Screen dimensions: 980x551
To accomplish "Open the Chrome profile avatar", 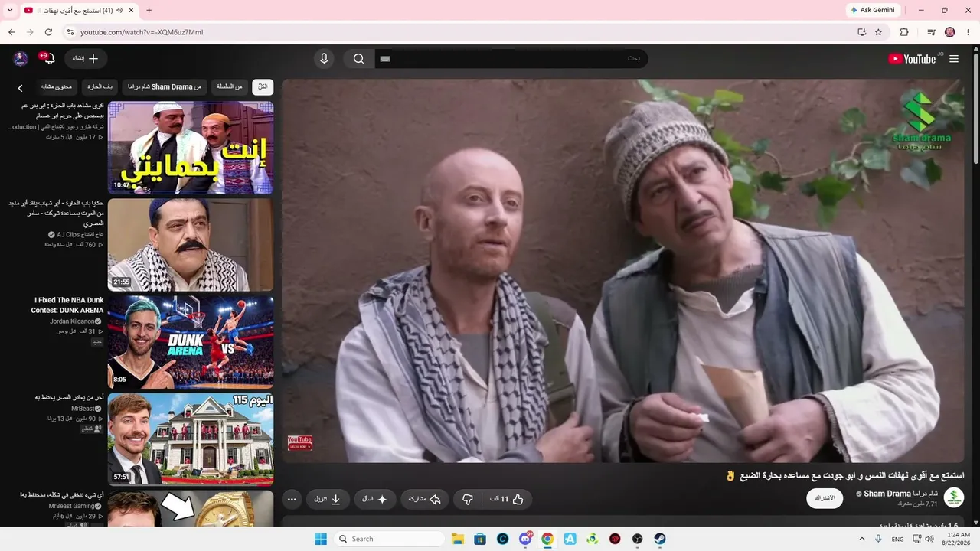I will tap(950, 32).
